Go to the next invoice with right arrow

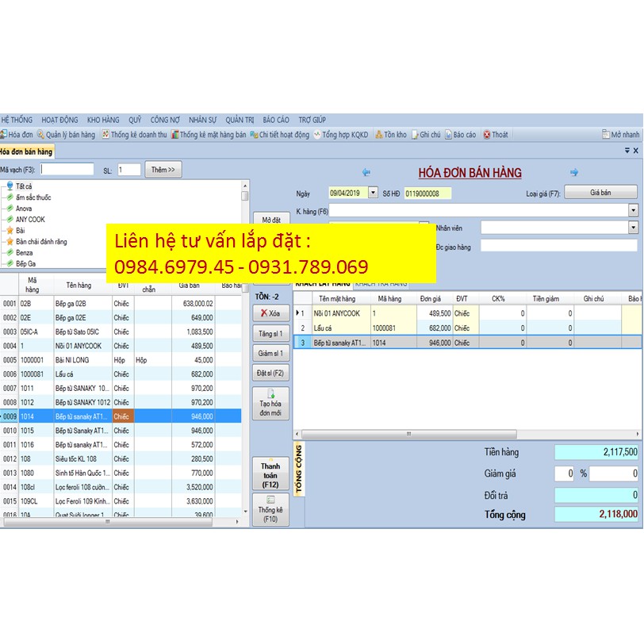click(574, 172)
